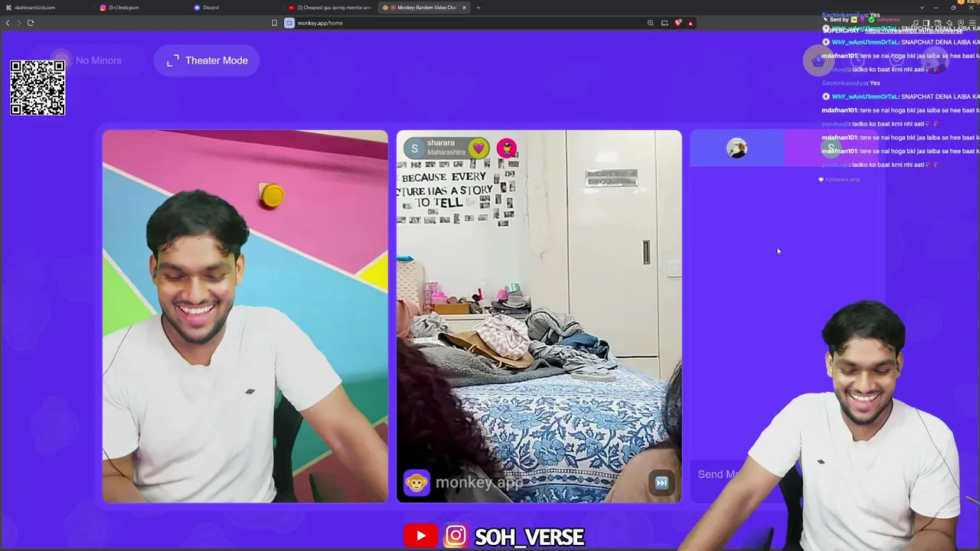Go back to the previous page
Screen dimensions: 980x551
tap(8, 23)
